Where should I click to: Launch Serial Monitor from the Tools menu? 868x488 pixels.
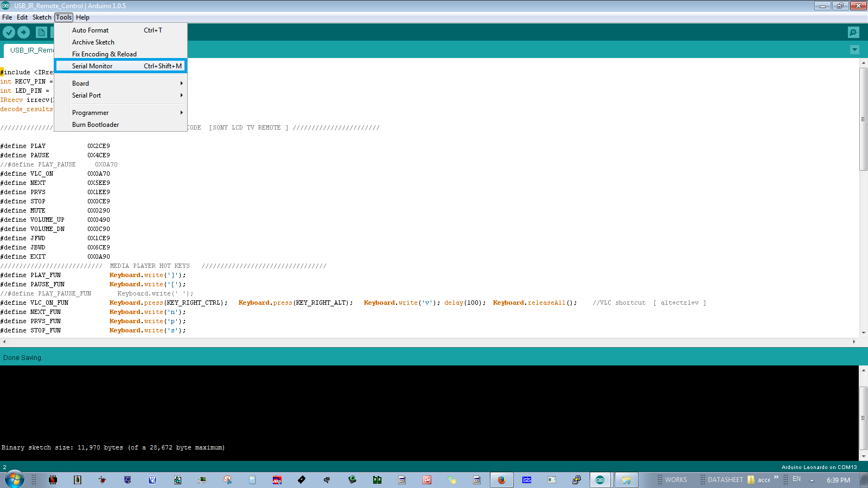120,66
